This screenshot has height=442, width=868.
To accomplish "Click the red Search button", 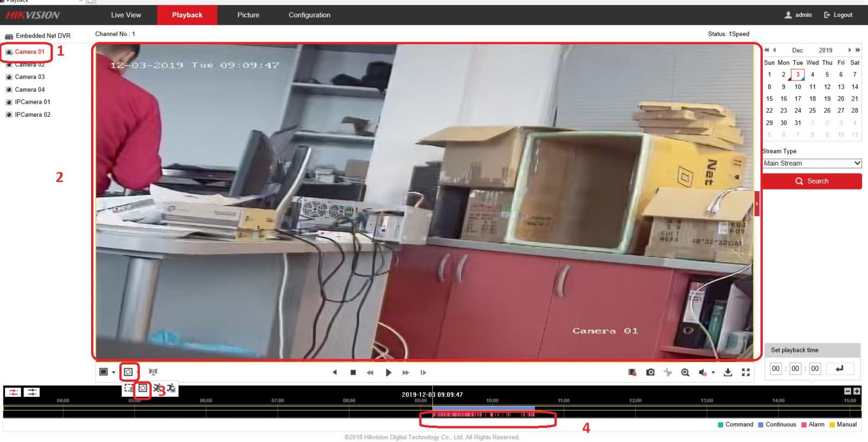I will (812, 181).
